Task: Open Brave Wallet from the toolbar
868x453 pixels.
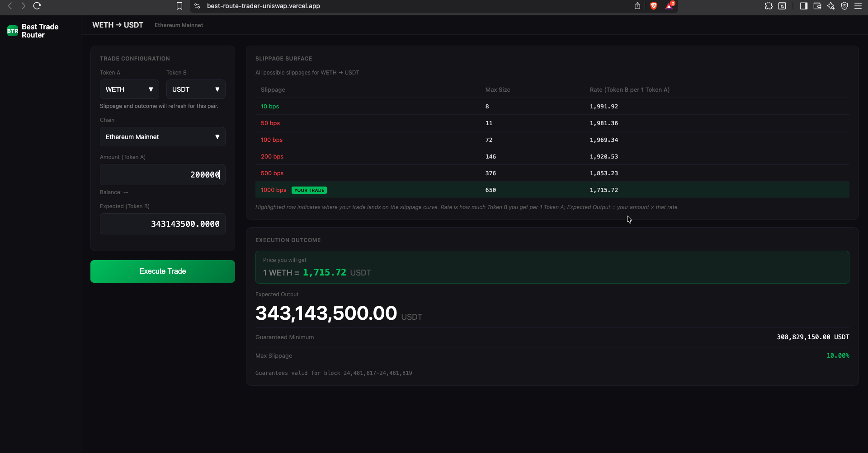Action: (x=817, y=6)
